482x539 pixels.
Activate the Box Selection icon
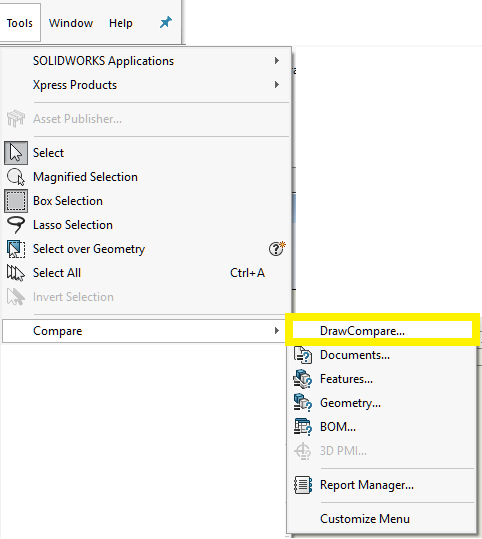click(16, 201)
